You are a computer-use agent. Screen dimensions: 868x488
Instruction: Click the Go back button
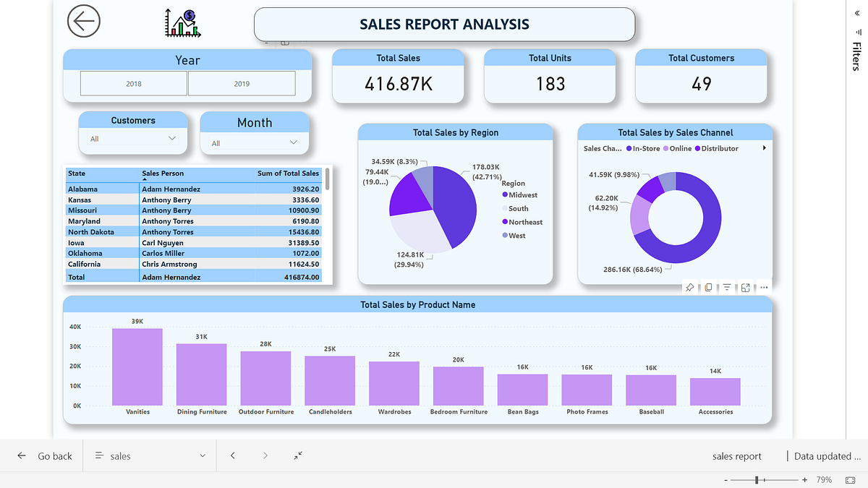45,456
